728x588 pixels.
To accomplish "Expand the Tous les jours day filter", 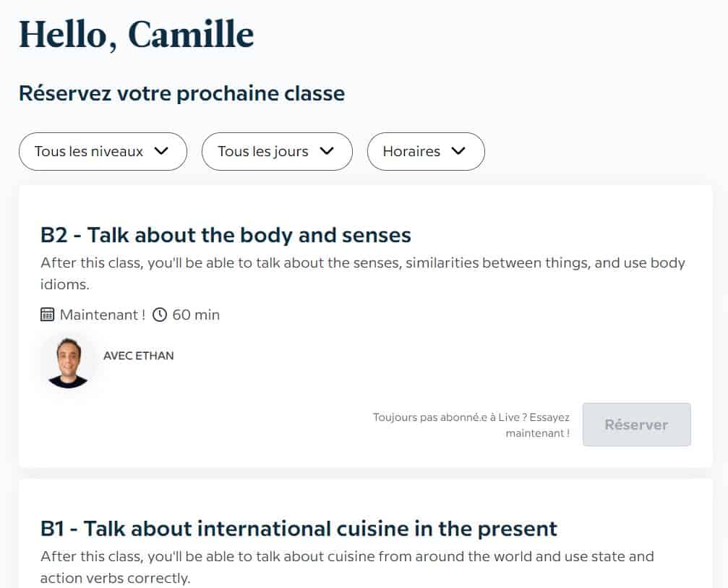I will coord(276,151).
